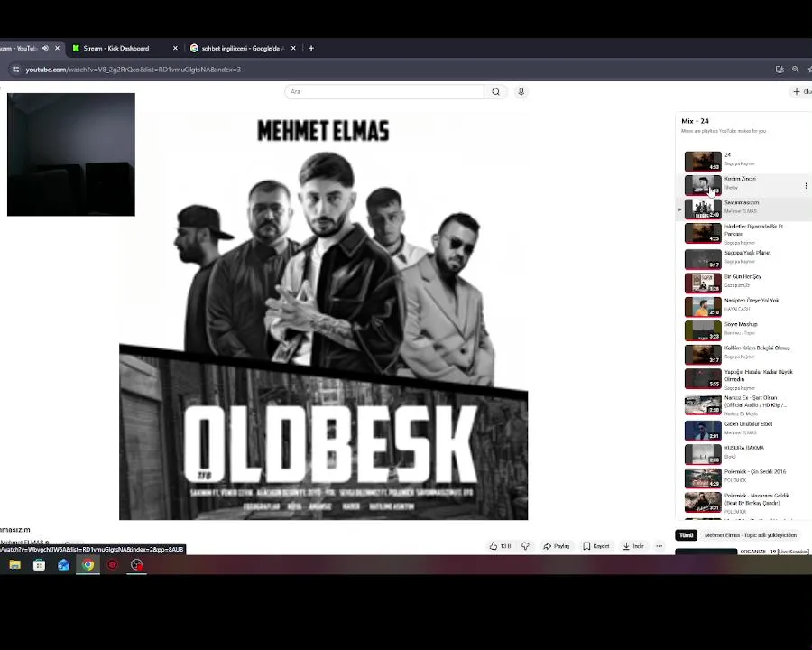Play '24' by Sagopa Kajmer from mix
812x650 pixels.
pyautogui.click(x=743, y=161)
